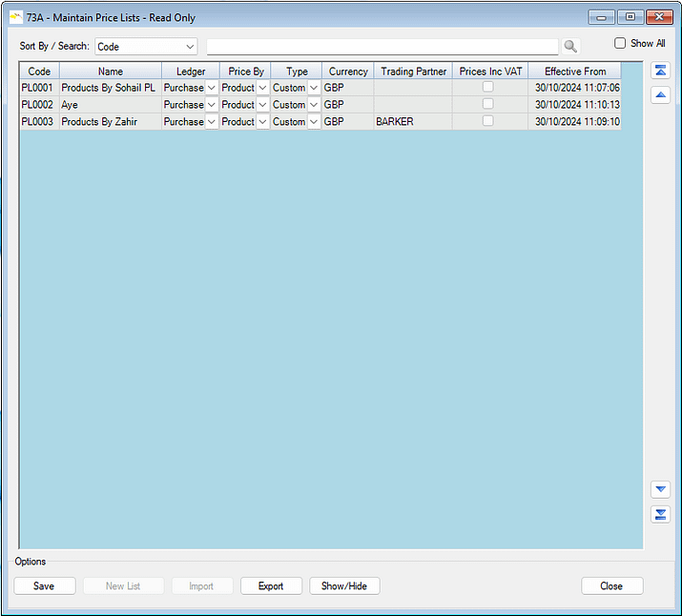Viewport: 682px width, 616px height.
Task: Jump to last record arrow icon
Action: coord(660,515)
